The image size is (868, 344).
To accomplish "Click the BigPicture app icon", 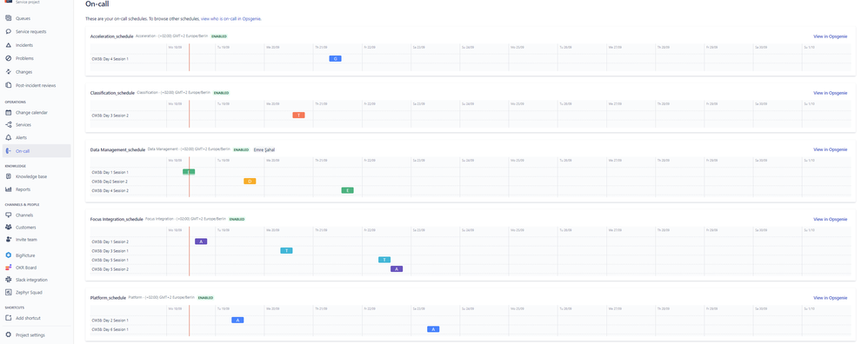I will tap(9, 255).
